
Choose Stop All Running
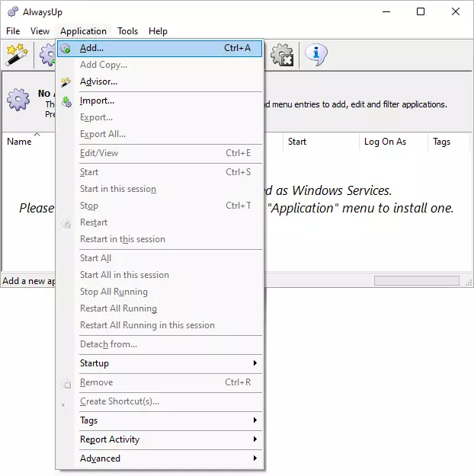[159, 292]
